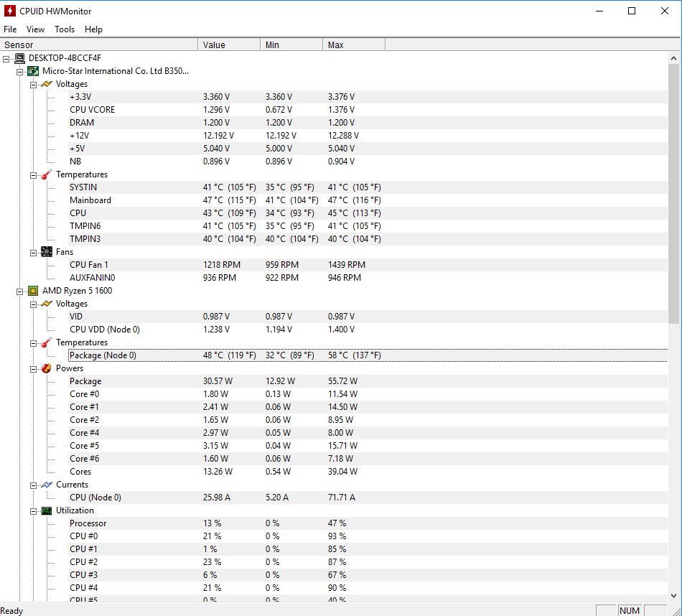Select the AUXFANIN0 fan row

(x=368, y=278)
